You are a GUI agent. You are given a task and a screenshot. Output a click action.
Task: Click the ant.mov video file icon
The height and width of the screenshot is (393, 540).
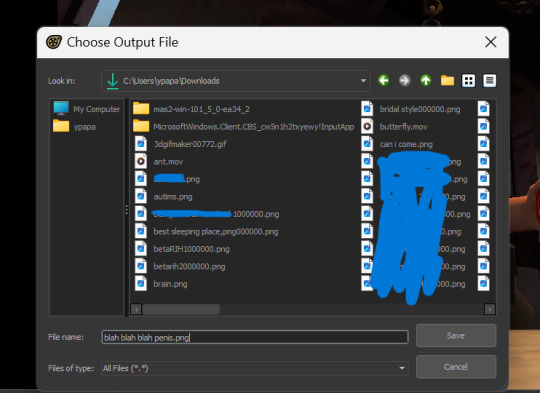coord(141,161)
